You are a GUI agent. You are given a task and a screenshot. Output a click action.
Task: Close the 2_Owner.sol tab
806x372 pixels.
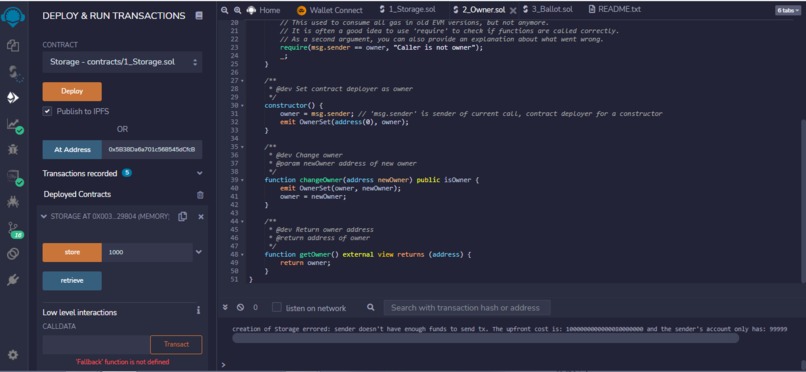pyautogui.click(x=512, y=10)
